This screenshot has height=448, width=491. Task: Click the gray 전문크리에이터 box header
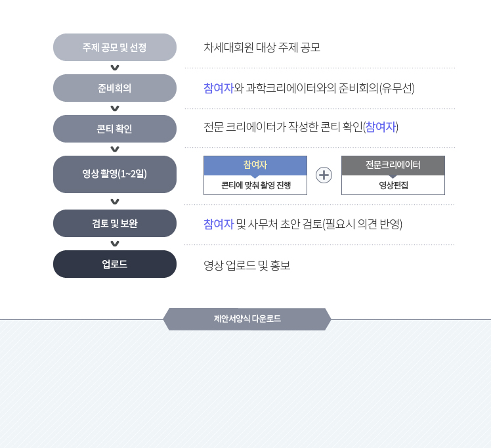click(393, 165)
